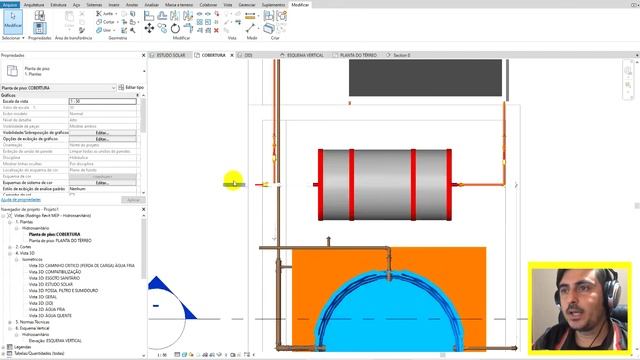This screenshot has height=360, width=640.
Task: Select the Rotate tool icon
Action: pyautogui.click(x=175, y=28)
